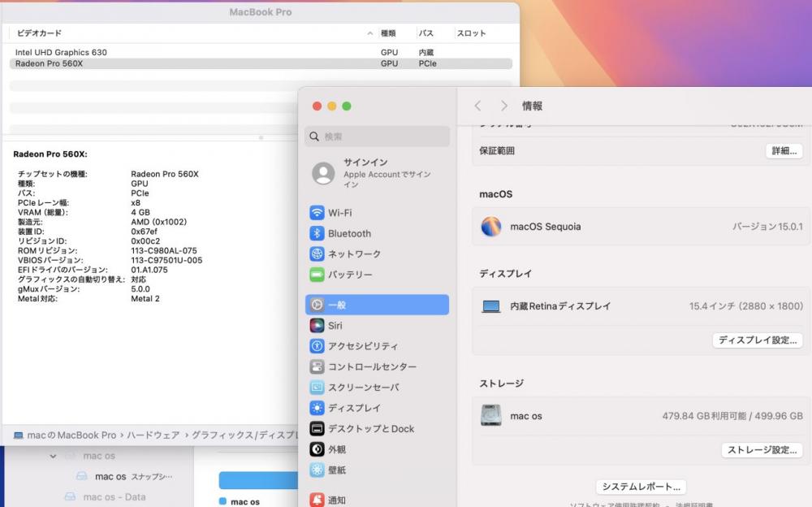Click グラフィックス/ディスプレイ in path bar
This screenshot has width=812, height=507.
pos(245,435)
